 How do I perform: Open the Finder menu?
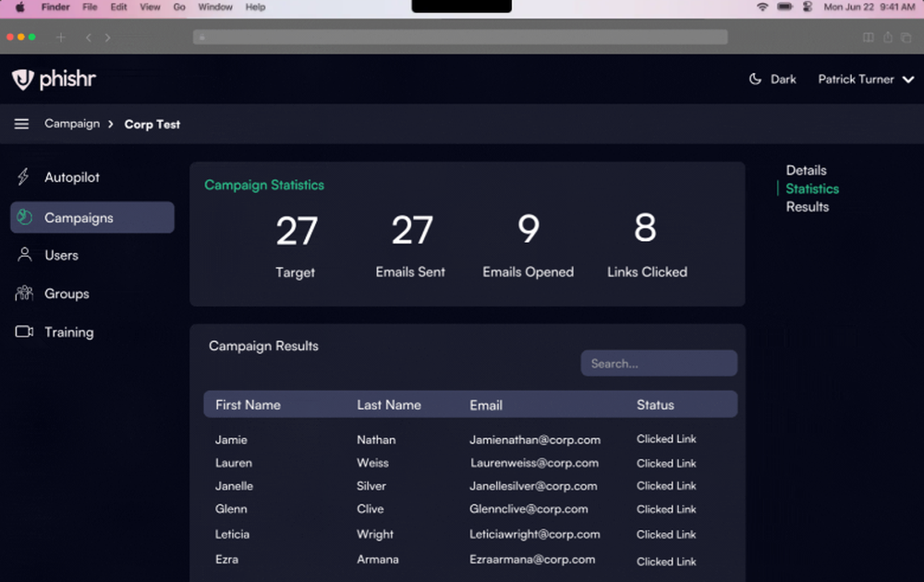point(55,7)
